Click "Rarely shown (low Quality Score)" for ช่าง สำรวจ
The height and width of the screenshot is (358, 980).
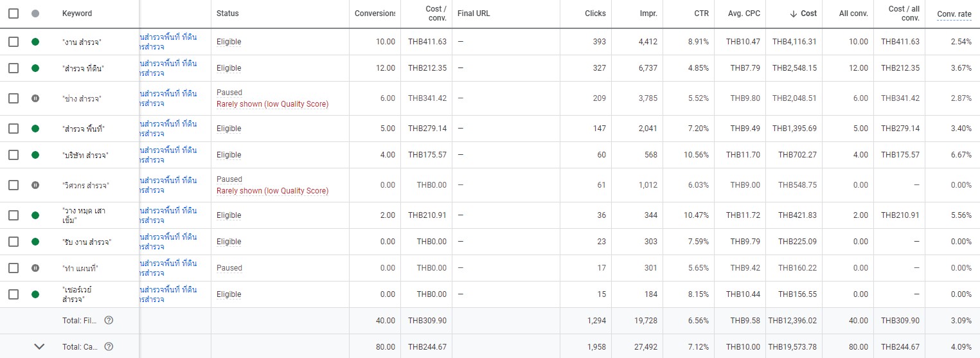tap(272, 104)
